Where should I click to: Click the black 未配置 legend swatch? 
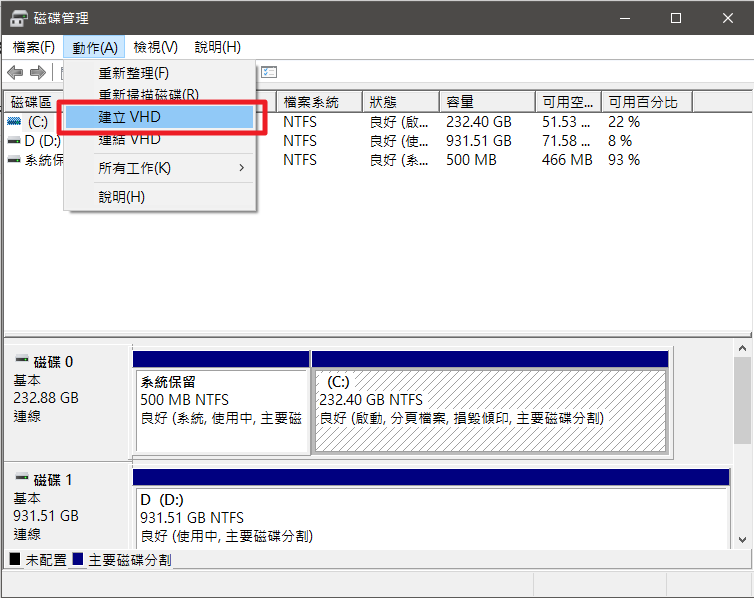tap(15, 560)
